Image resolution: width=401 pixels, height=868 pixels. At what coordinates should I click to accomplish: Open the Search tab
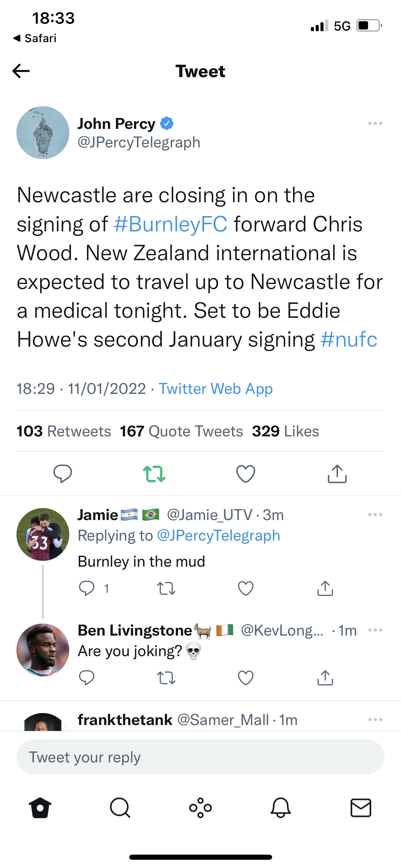tap(120, 808)
